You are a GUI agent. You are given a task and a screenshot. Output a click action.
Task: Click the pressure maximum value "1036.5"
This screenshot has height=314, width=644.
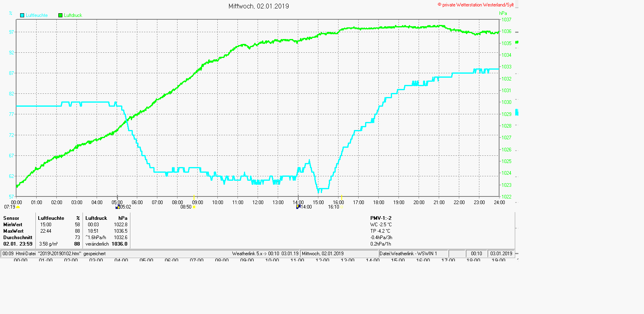point(121,231)
